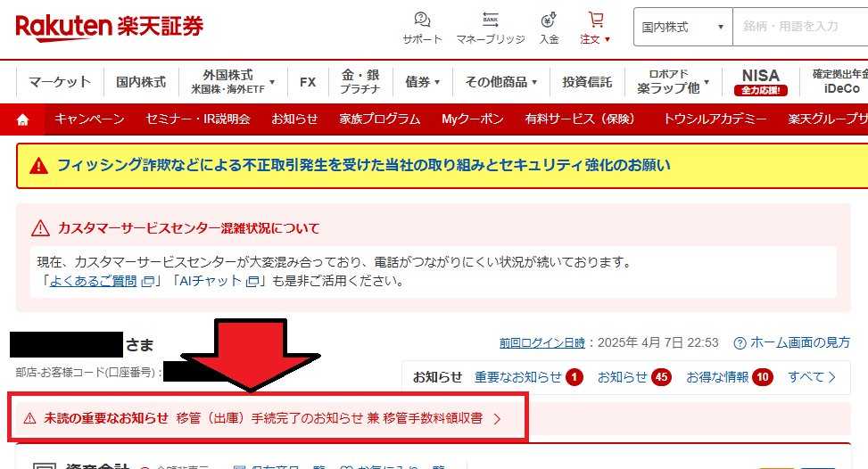Focus the 銘柄・用語を入力 search field
The image size is (868, 469).
pos(800,27)
